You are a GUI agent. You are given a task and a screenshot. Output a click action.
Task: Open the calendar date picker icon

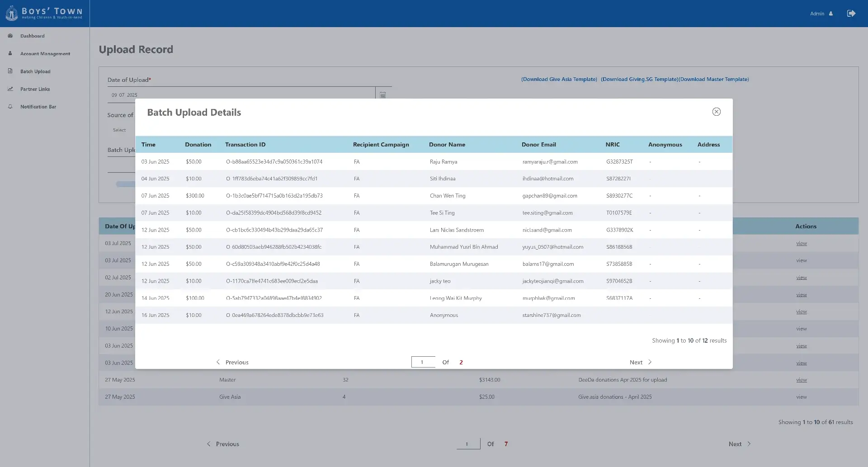382,95
